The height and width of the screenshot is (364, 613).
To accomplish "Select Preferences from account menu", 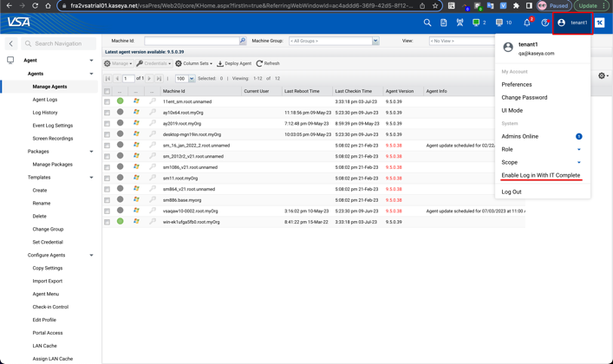I will [517, 85].
